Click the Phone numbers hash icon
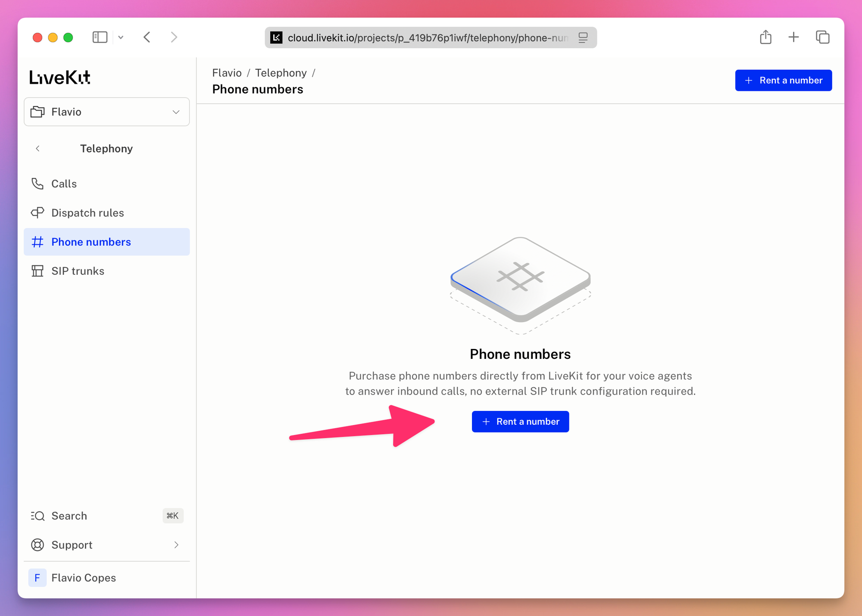 coord(37,242)
